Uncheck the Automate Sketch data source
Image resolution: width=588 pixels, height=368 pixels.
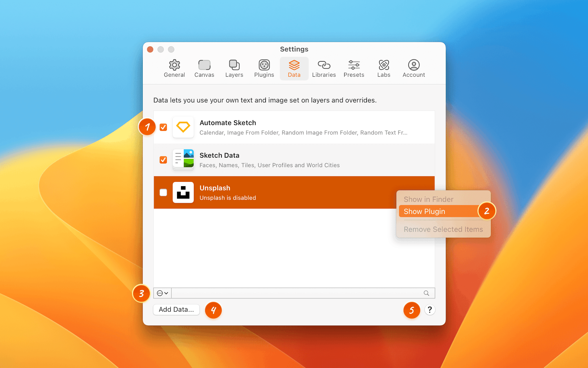pyautogui.click(x=163, y=127)
